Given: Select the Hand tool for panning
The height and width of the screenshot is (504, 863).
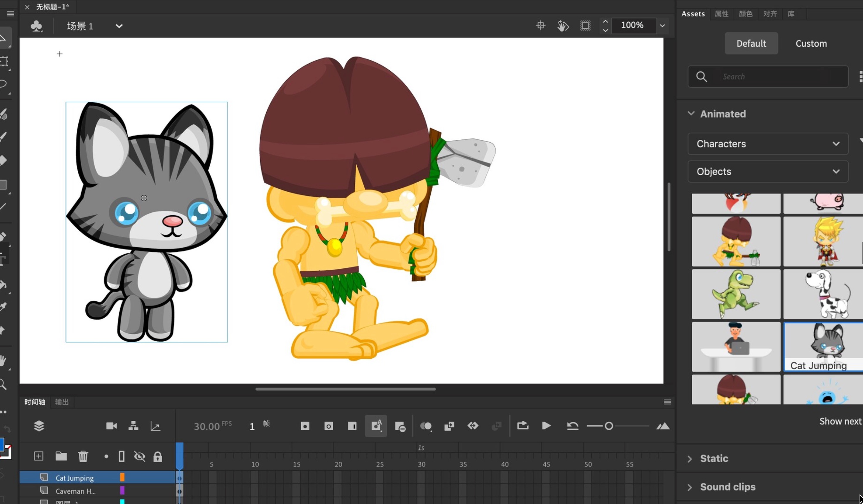Looking at the screenshot, I should click(4, 360).
